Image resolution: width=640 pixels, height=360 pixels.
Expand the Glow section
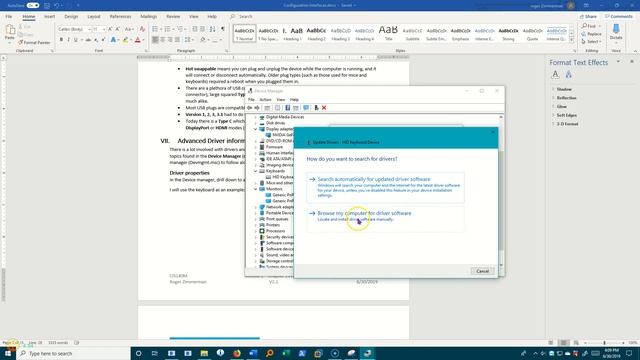tap(562, 107)
